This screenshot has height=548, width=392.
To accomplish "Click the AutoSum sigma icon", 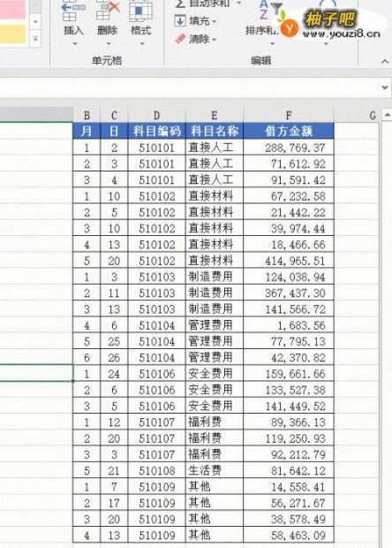I will click(180, 4).
